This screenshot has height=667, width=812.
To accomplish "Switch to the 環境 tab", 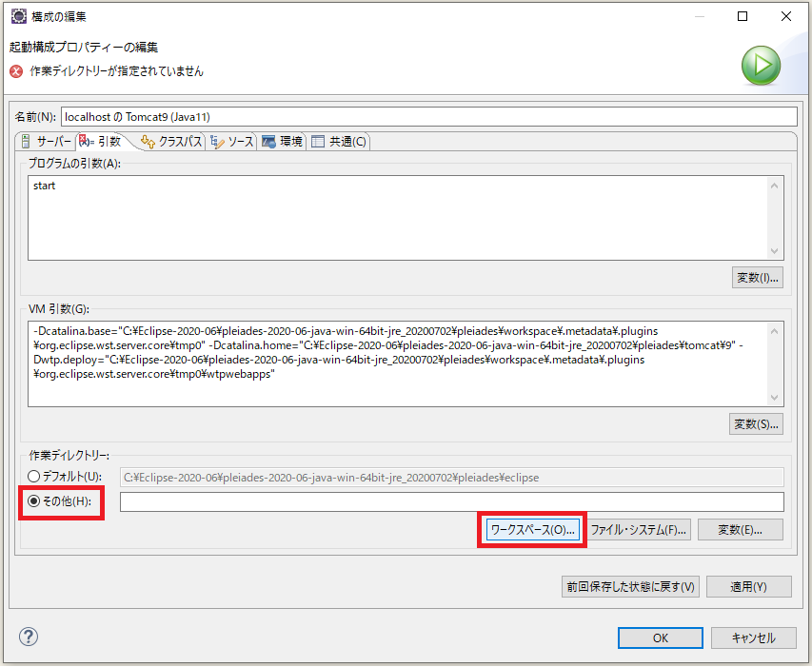I will pos(282,141).
